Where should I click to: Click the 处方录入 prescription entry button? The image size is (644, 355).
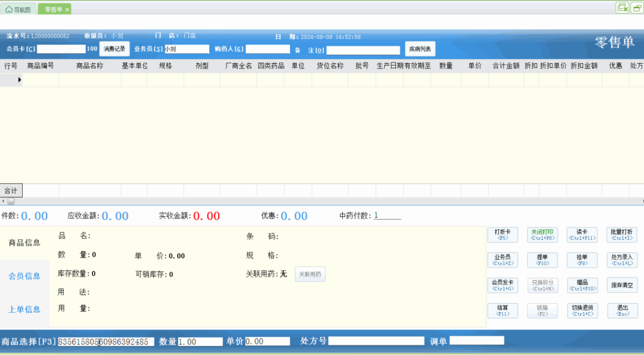[x=622, y=260]
